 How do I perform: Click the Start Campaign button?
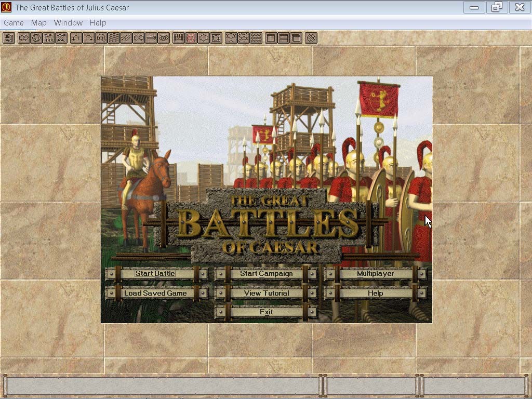click(x=267, y=273)
